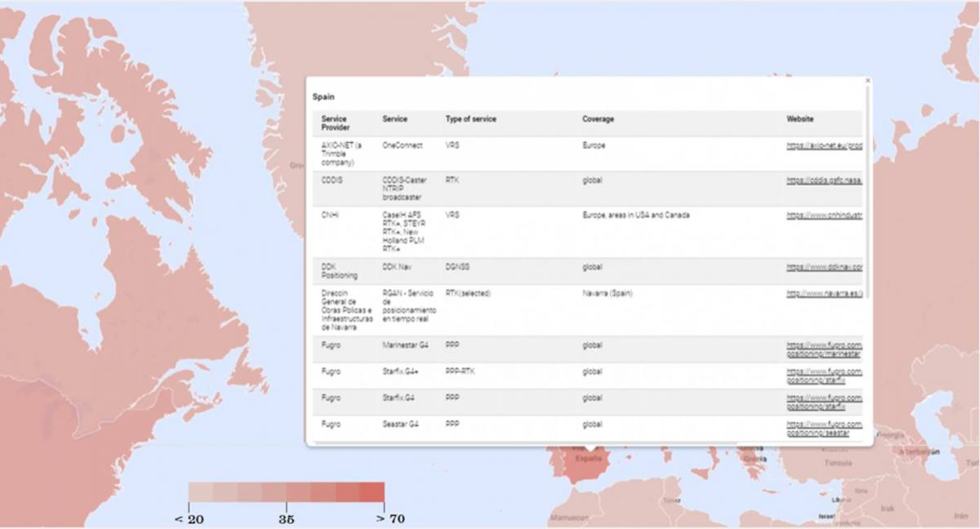
Task: Select the 'Navarra (Spain)' coverage cell
Action: point(606,293)
